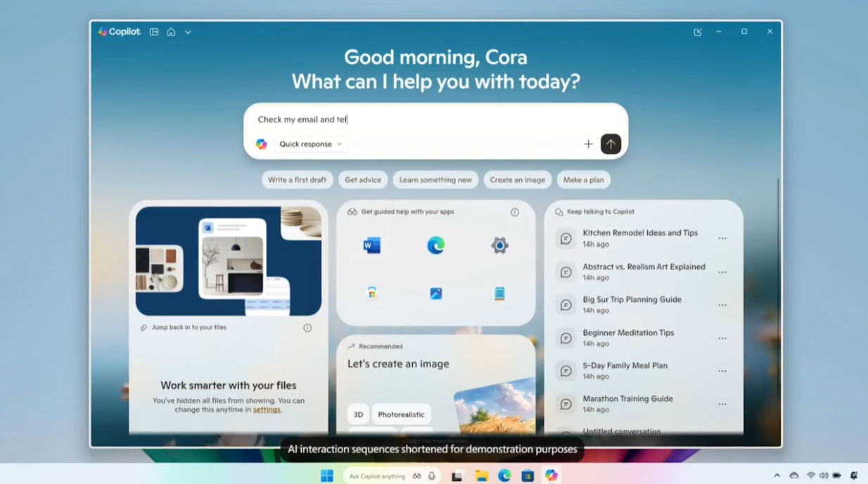This screenshot has width=868, height=484.
Task: Submit the prompt with the arrow button
Action: point(611,144)
